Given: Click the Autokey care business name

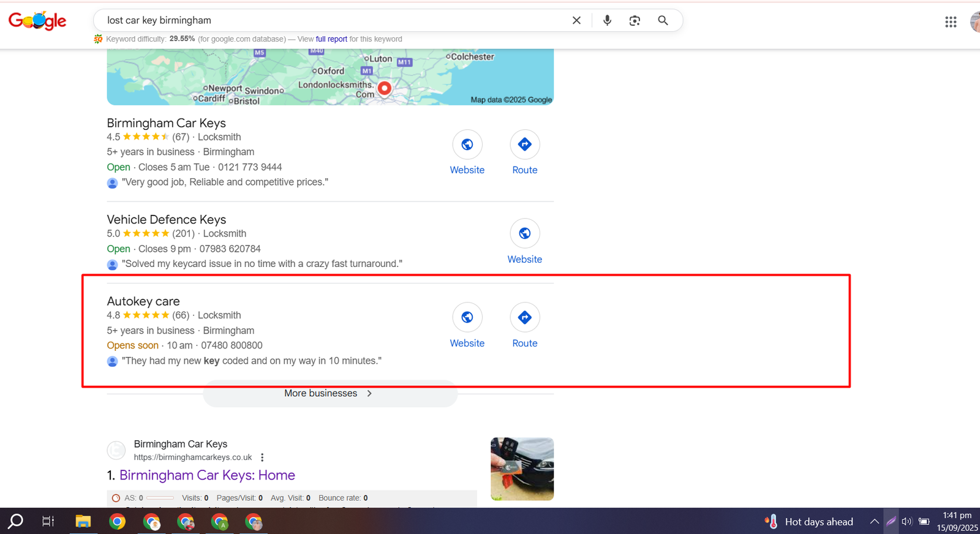Looking at the screenshot, I should tap(143, 301).
